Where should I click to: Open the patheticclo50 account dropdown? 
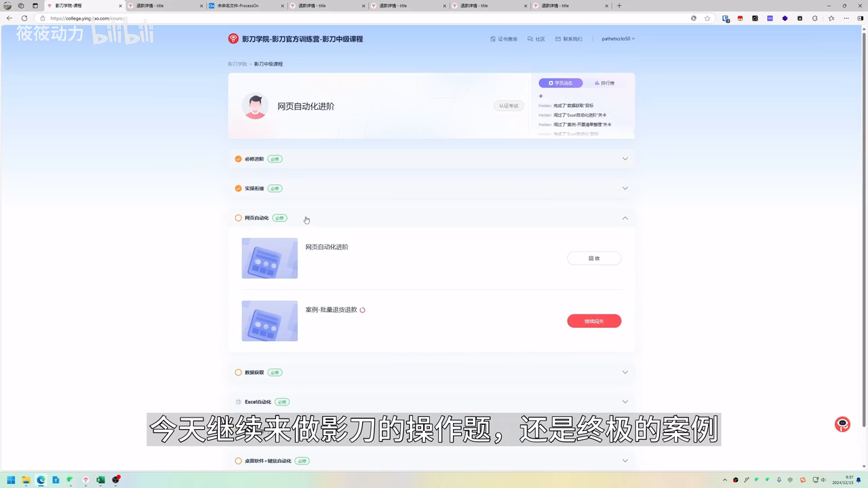point(618,39)
